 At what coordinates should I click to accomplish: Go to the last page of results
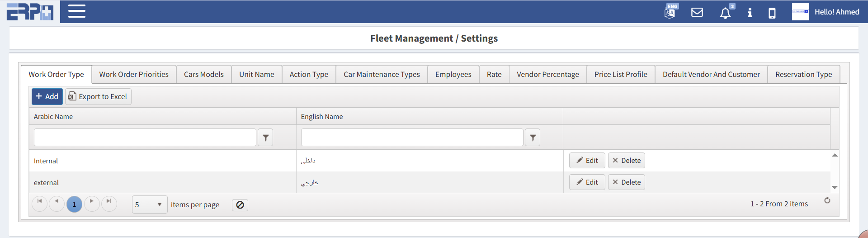[x=109, y=202]
